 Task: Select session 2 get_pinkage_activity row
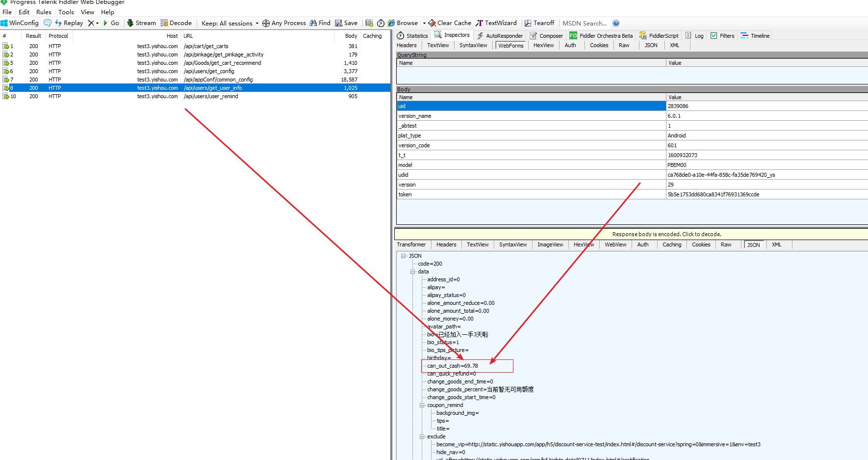coord(195,54)
